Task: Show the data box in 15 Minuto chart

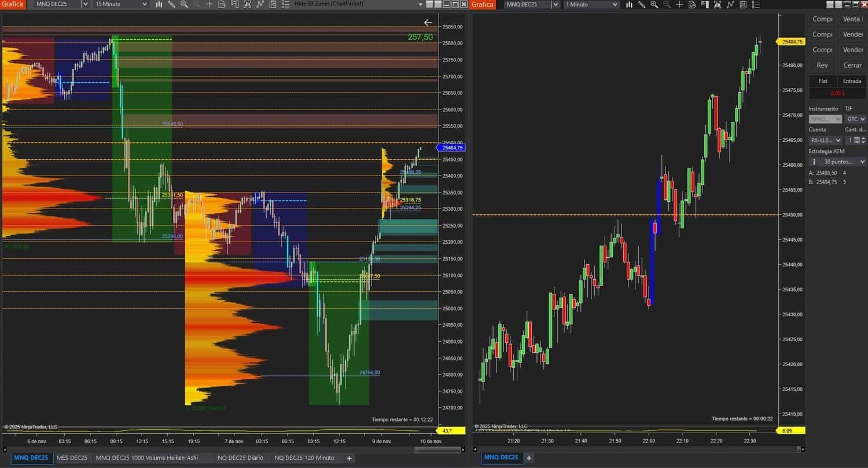Action: pos(222,4)
